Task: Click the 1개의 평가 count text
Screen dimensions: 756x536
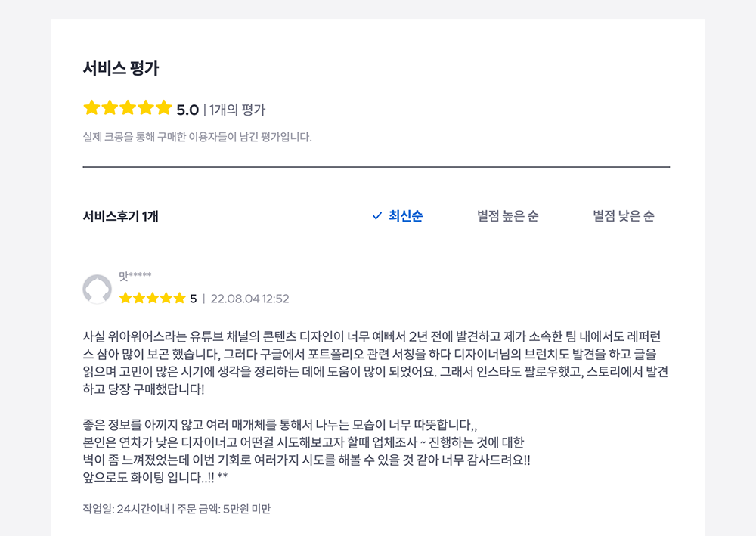Action: point(237,110)
